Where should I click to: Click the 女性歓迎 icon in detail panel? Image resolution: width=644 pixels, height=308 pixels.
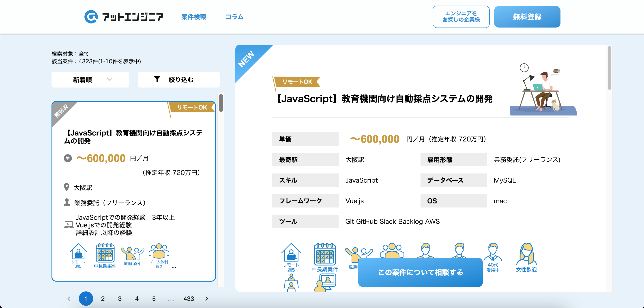click(526, 254)
